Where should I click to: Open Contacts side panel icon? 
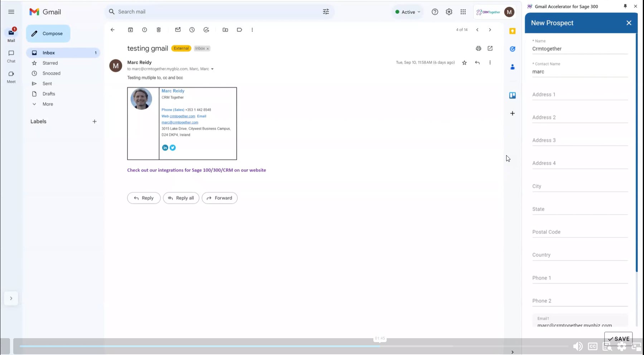pyautogui.click(x=513, y=67)
